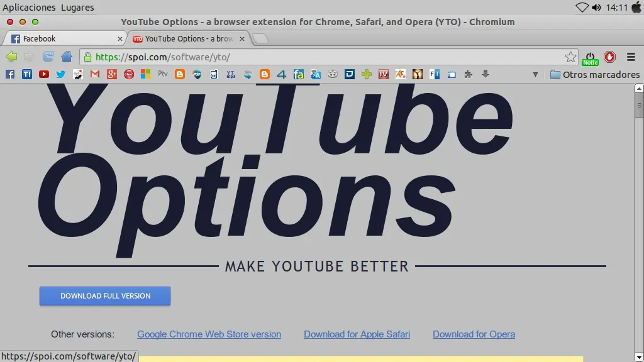This screenshot has height=362, width=644.
Task: Open the translate bookmark icon
Action: 316,74
